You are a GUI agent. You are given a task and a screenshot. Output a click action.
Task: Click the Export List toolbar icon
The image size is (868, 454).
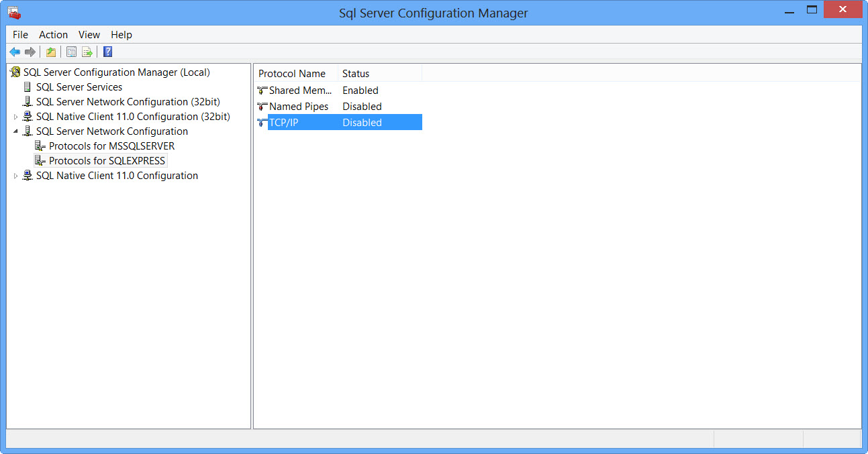click(x=87, y=52)
